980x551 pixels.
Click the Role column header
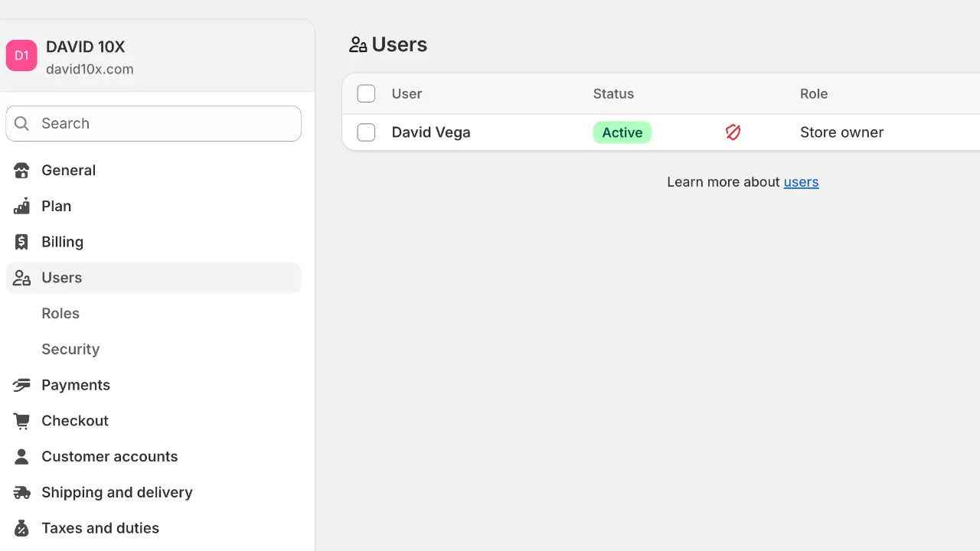(x=814, y=94)
